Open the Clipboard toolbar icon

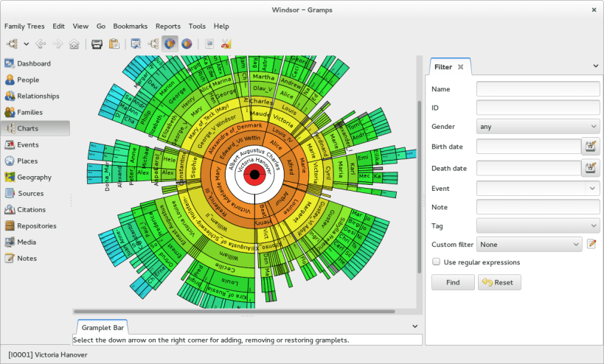click(x=114, y=43)
